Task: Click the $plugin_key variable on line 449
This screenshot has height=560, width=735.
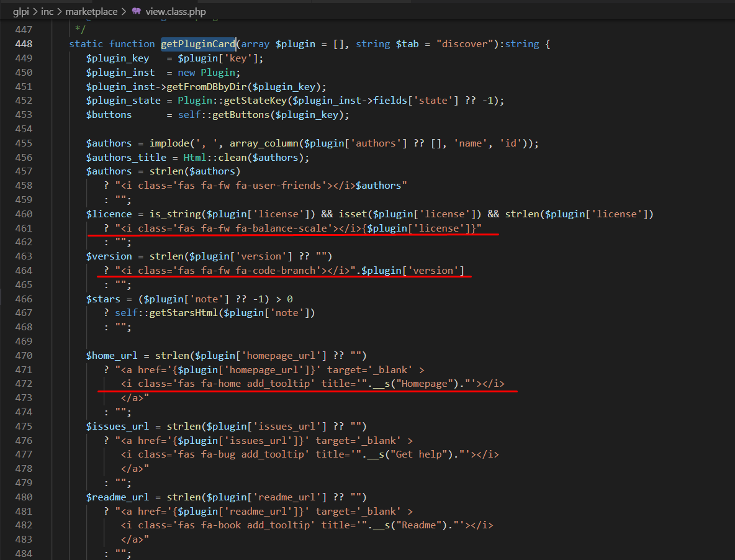Action: [117, 58]
